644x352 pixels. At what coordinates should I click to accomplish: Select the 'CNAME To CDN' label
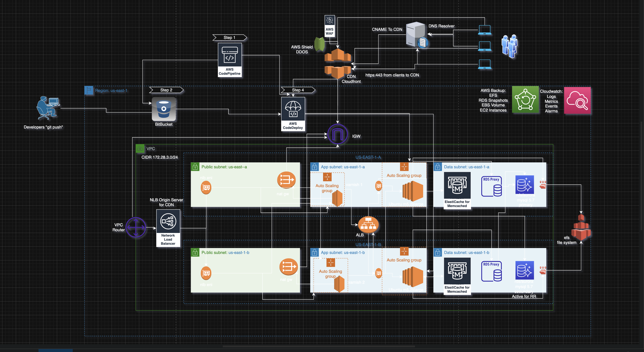tap(387, 29)
